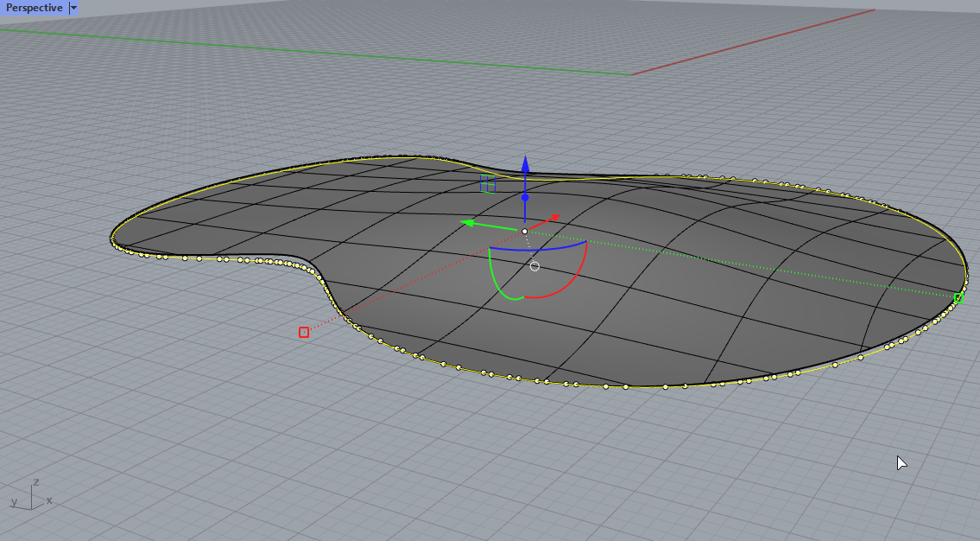Click the blue-green extrusion grid widget above gumball
Viewport: 980px width, 541px height.
[488, 183]
